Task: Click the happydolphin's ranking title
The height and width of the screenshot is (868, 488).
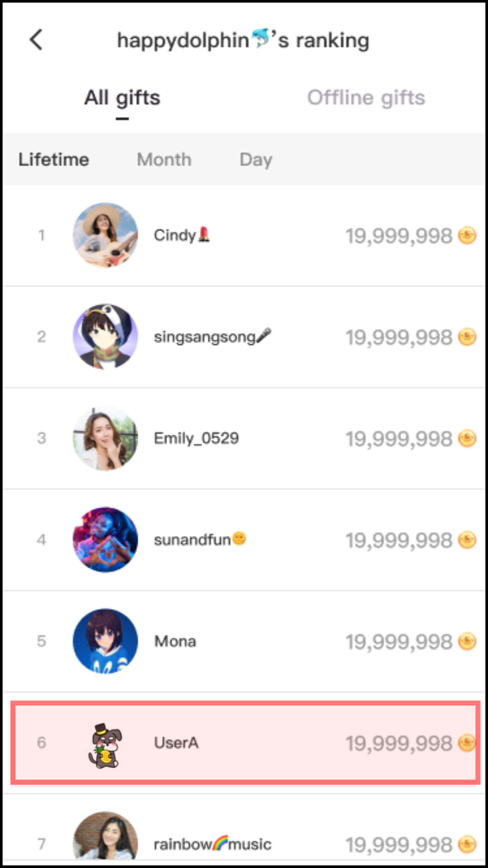Action: 243,40
